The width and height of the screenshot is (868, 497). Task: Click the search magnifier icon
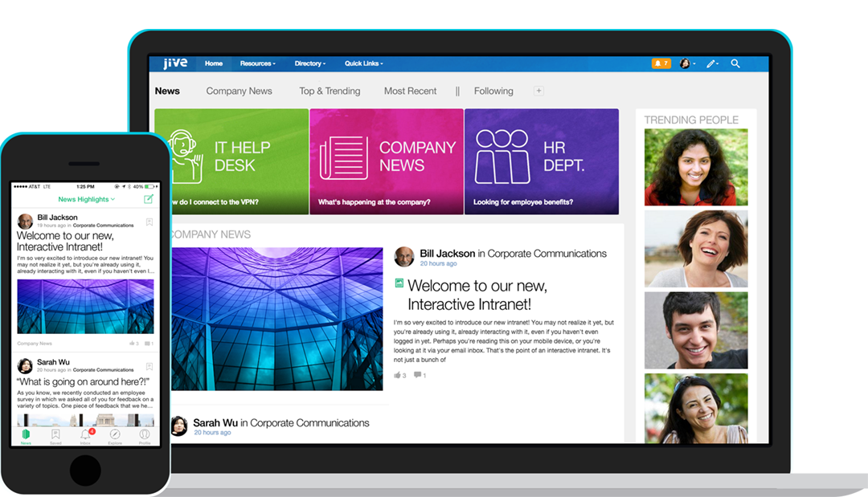(735, 63)
